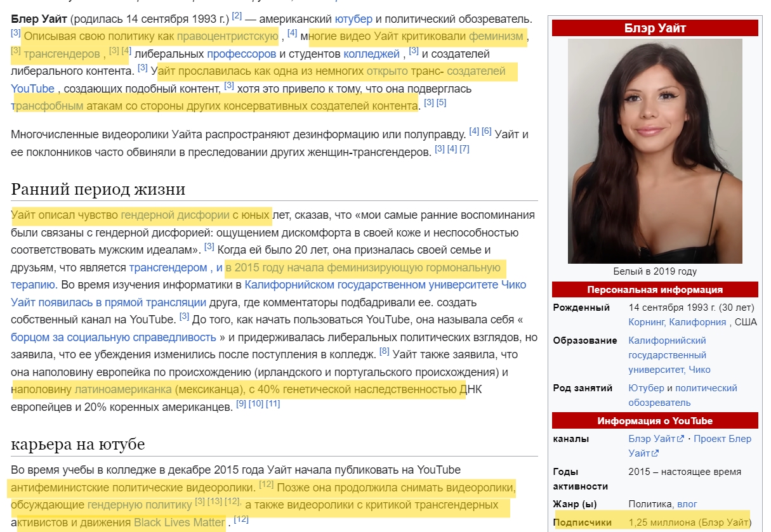Image resolution: width=771 pixels, height=532 pixels.
Task: Click the value "2015 – настоящее время"
Action: point(685,472)
